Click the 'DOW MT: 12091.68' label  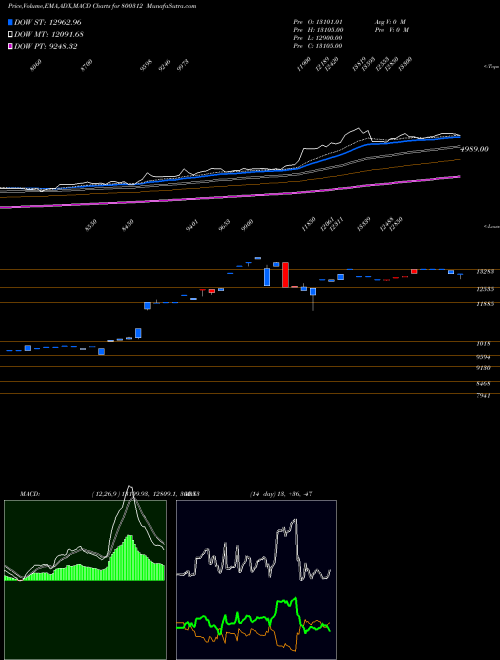tap(49, 34)
